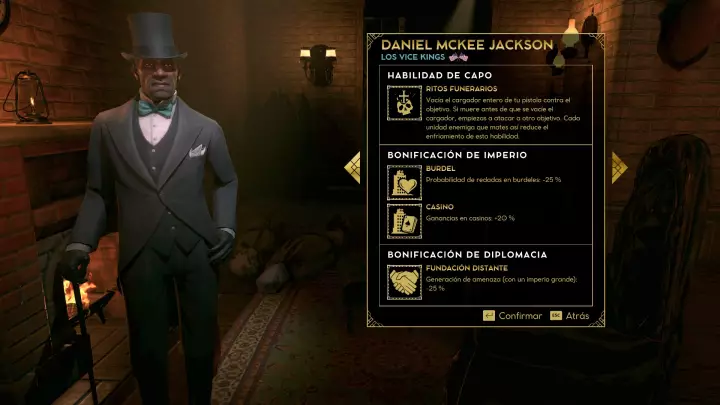The width and height of the screenshot is (720, 405).
Task: Click the Vice Kings faction emblem
Action: pyautogui.click(x=458, y=57)
